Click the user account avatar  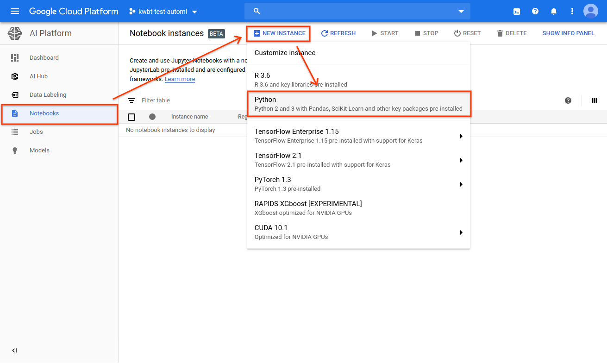pyautogui.click(x=591, y=11)
